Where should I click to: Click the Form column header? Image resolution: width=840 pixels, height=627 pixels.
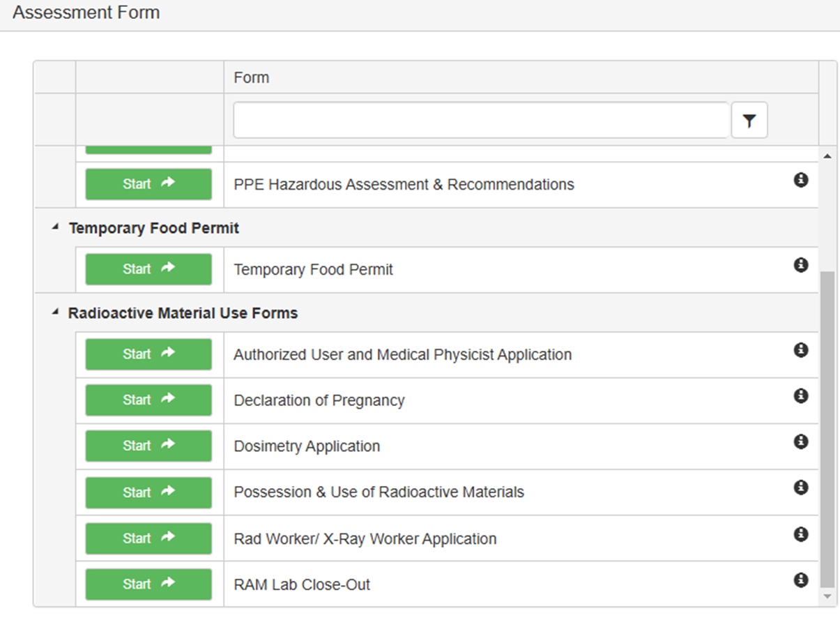coord(252,77)
